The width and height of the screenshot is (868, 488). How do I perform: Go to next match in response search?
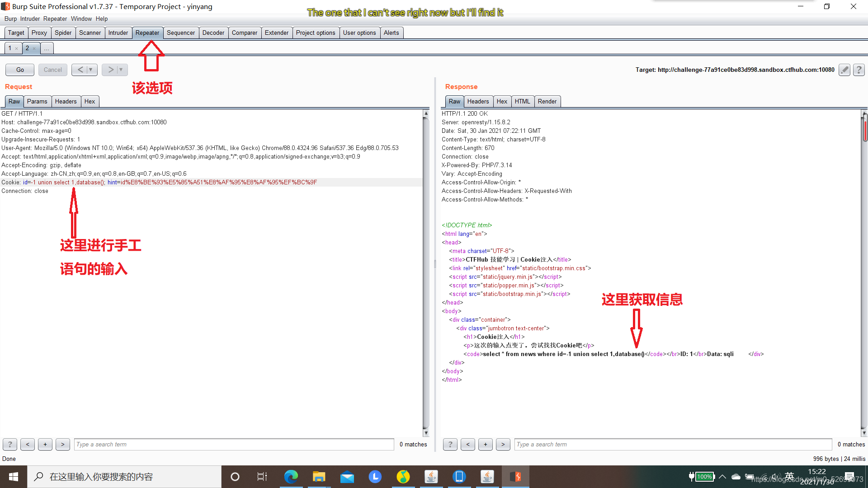tap(503, 445)
